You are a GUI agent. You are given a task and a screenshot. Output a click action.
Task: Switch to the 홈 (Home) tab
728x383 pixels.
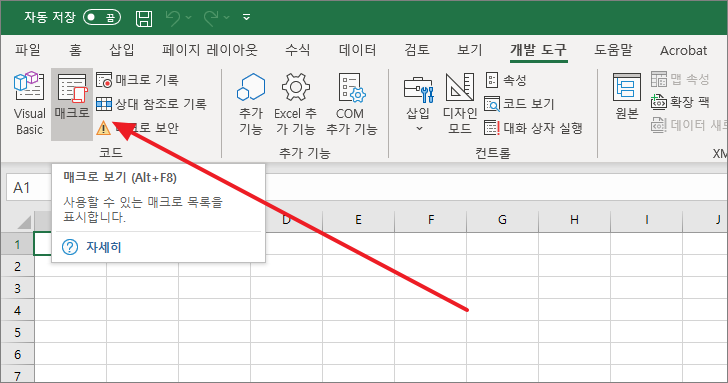[75, 50]
